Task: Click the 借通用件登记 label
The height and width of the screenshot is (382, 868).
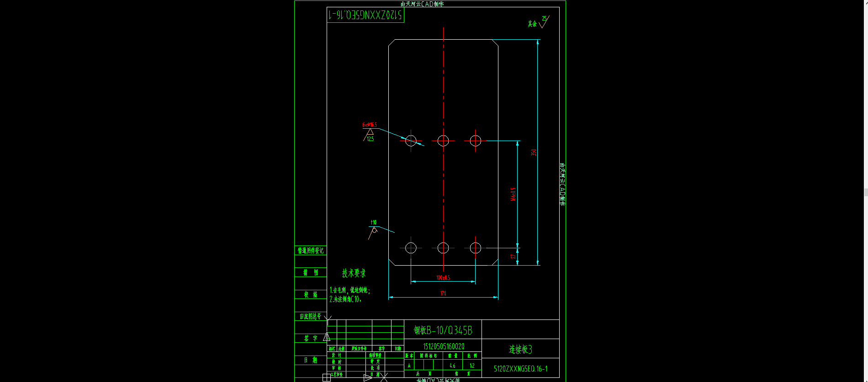Action: click(x=311, y=251)
